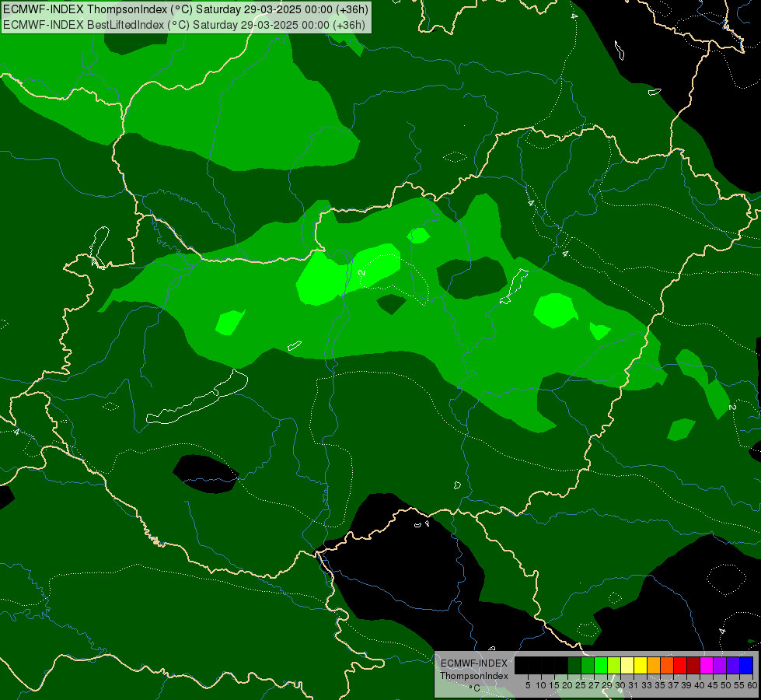This screenshot has height=700, width=761.
Task: Click the BestLiftedIndex title line
Action: 184,25
